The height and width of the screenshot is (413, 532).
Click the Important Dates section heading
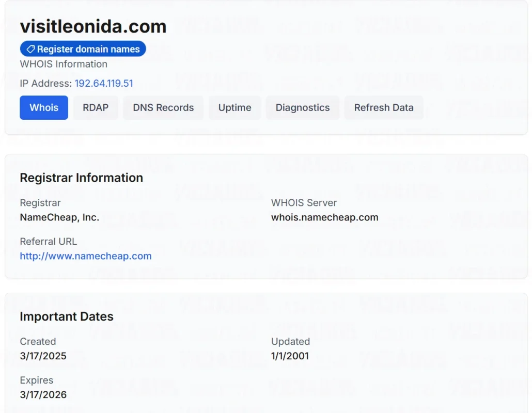point(67,316)
